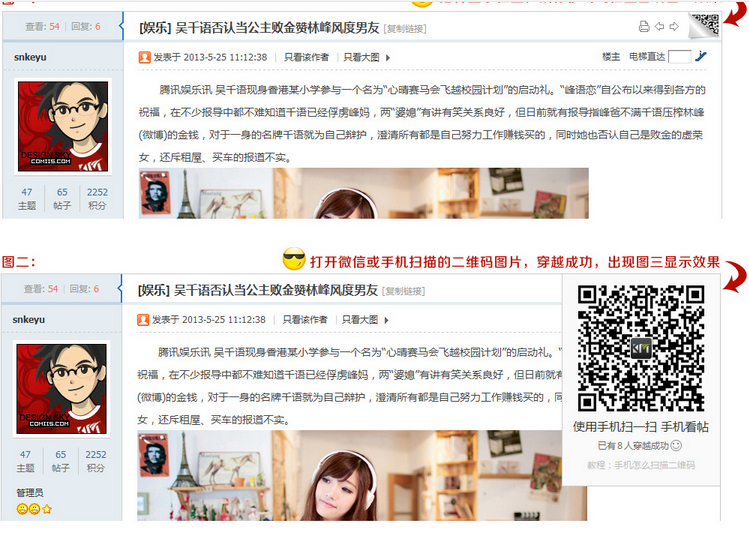
Task: Open the upper snkeyu avatar image
Action: click(x=63, y=126)
